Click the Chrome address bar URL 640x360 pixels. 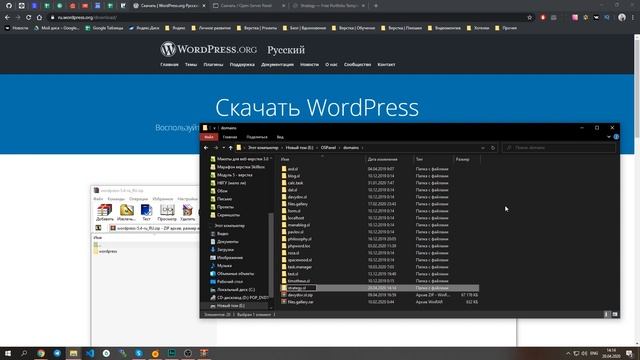click(x=87, y=18)
